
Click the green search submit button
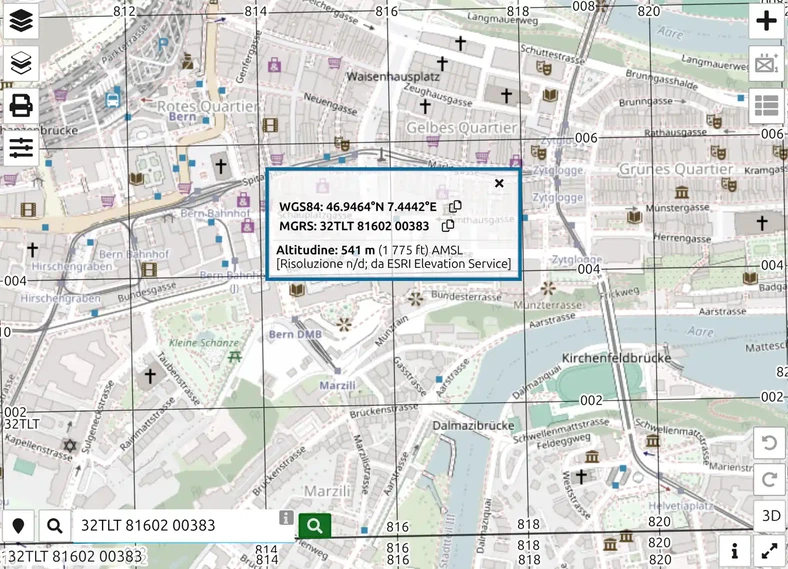coord(315,526)
